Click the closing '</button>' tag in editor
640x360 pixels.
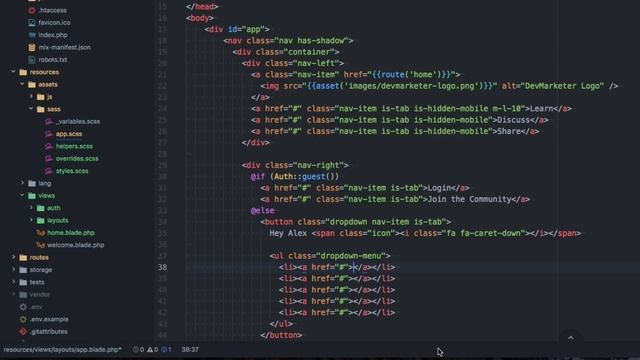pyautogui.click(x=281, y=335)
